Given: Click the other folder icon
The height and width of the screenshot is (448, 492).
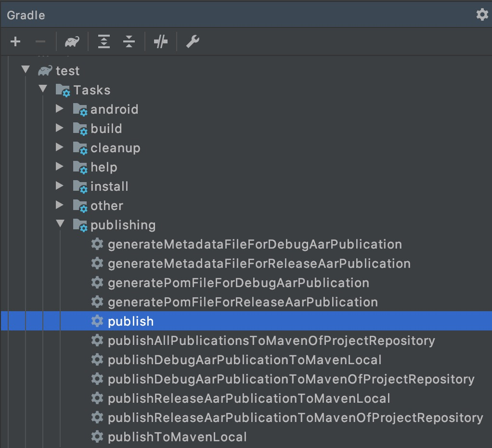Looking at the screenshot, I should click(80, 206).
